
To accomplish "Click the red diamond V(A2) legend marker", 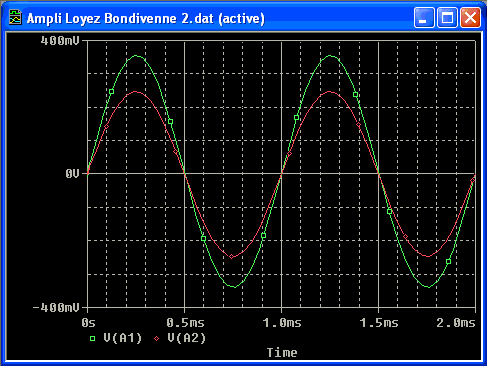I will click(x=157, y=339).
